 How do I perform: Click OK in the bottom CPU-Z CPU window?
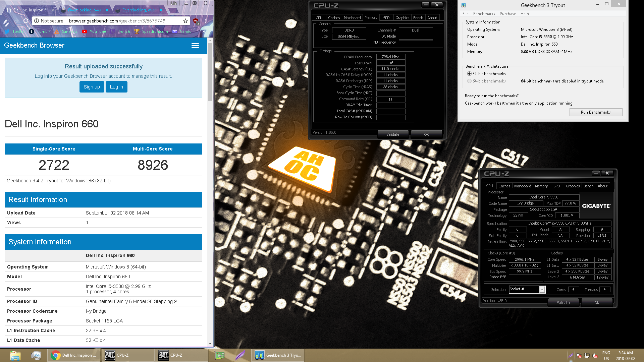597,303
